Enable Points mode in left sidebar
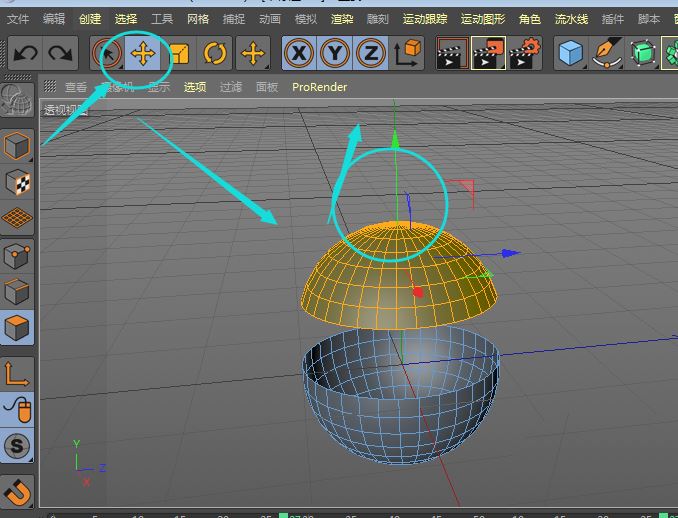 point(18,255)
